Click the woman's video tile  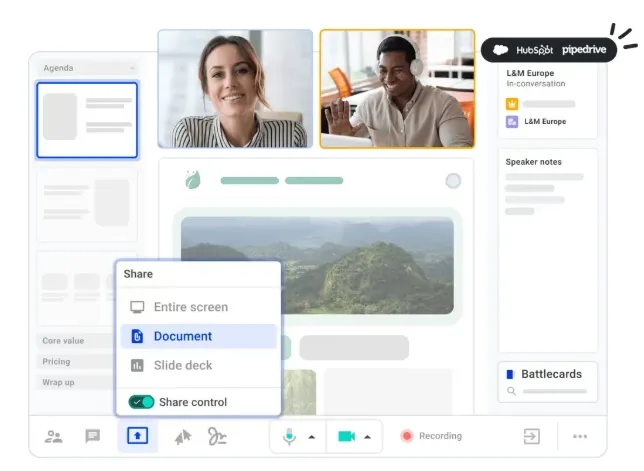pyautogui.click(x=235, y=89)
